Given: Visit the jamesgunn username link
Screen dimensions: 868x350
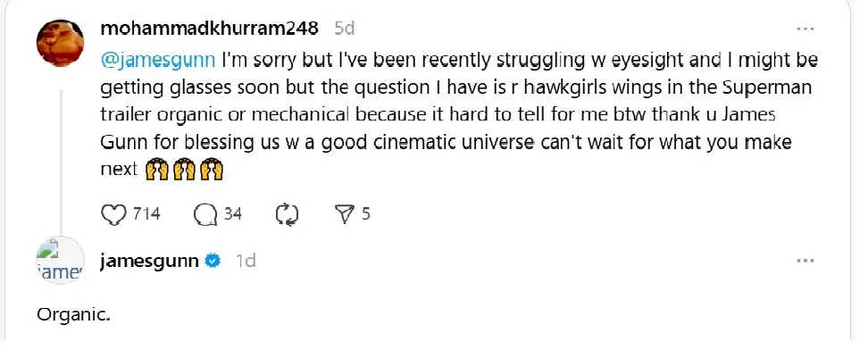Looking at the screenshot, I should click(149, 261).
